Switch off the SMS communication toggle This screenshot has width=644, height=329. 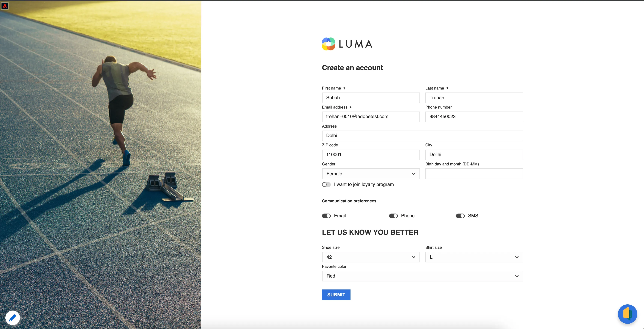(460, 216)
